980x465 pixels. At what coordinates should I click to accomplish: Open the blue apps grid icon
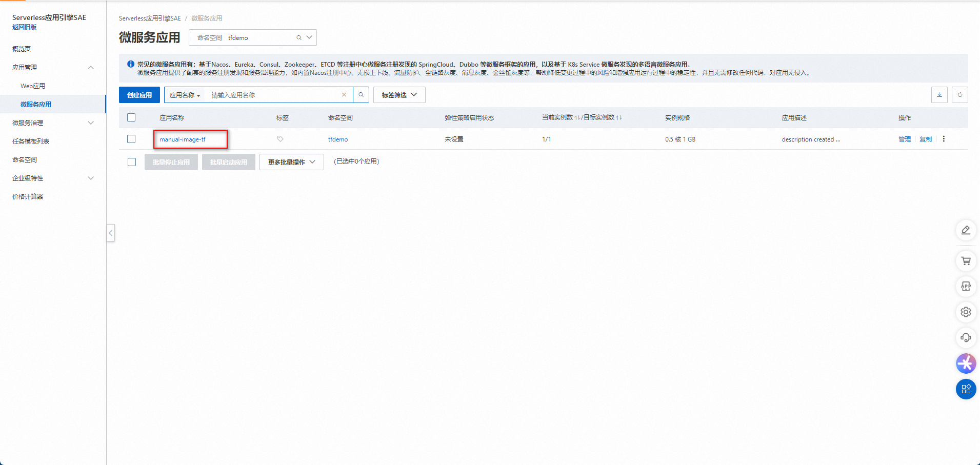coord(966,389)
